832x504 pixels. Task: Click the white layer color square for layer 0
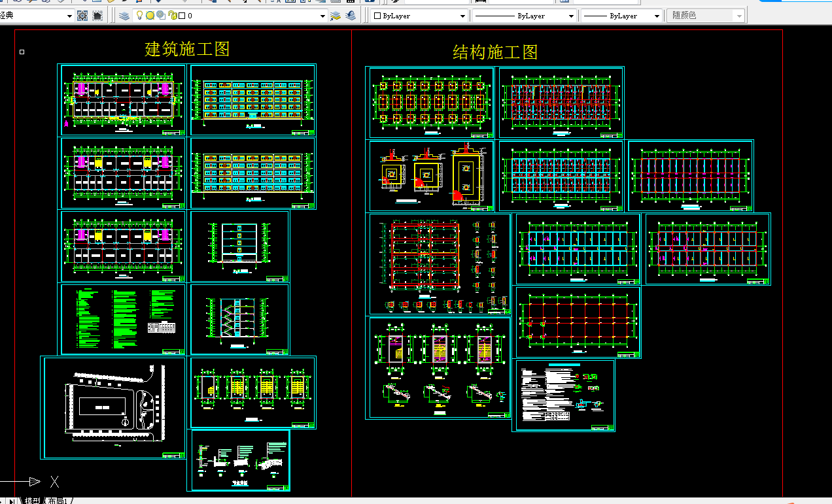coord(182,16)
